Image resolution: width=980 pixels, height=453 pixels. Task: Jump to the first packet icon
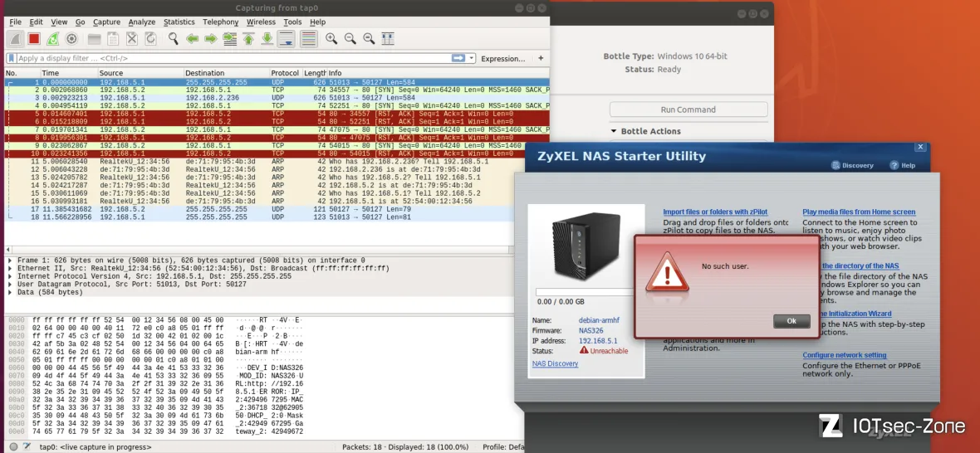pos(248,39)
